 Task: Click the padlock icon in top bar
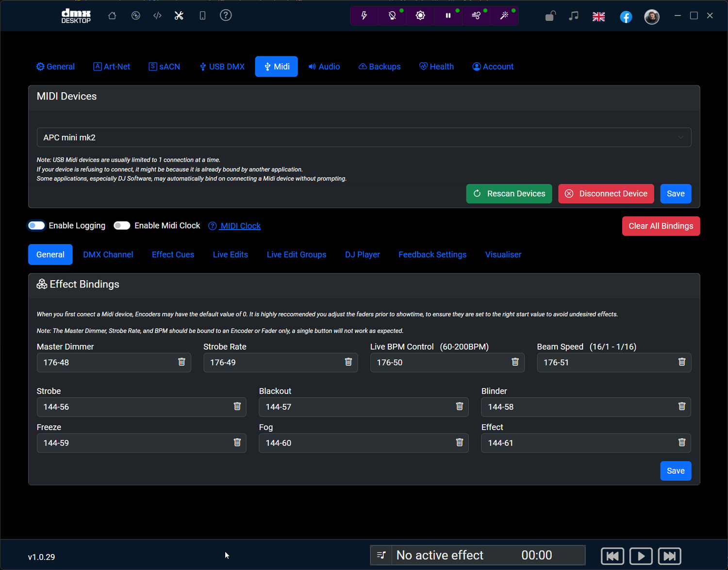(550, 17)
